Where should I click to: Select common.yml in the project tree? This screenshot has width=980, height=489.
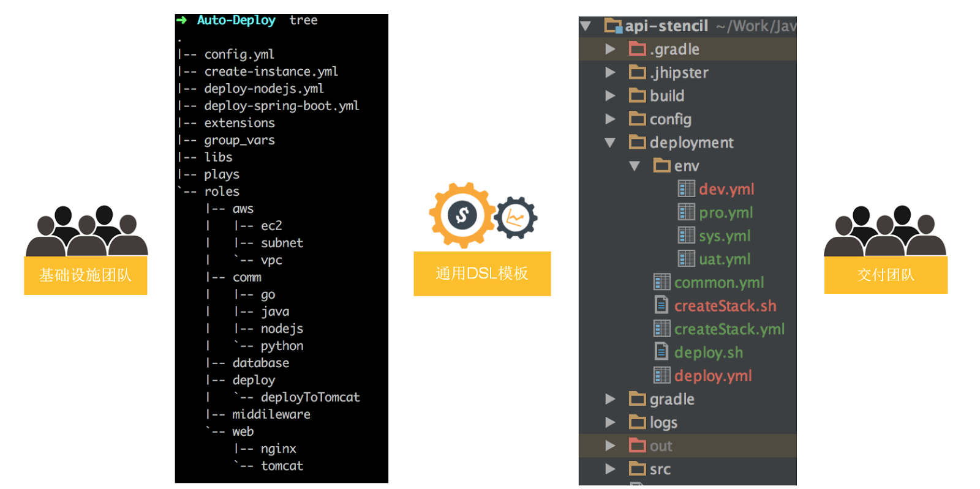tap(719, 282)
